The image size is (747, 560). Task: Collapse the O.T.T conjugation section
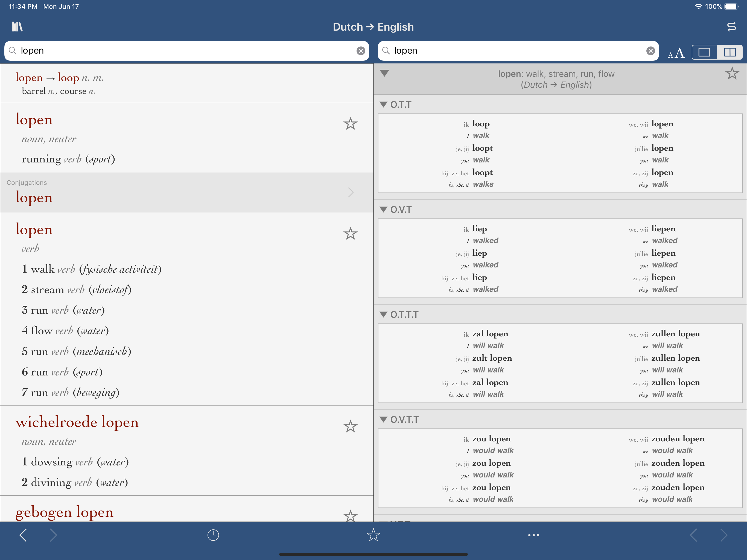(383, 105)
